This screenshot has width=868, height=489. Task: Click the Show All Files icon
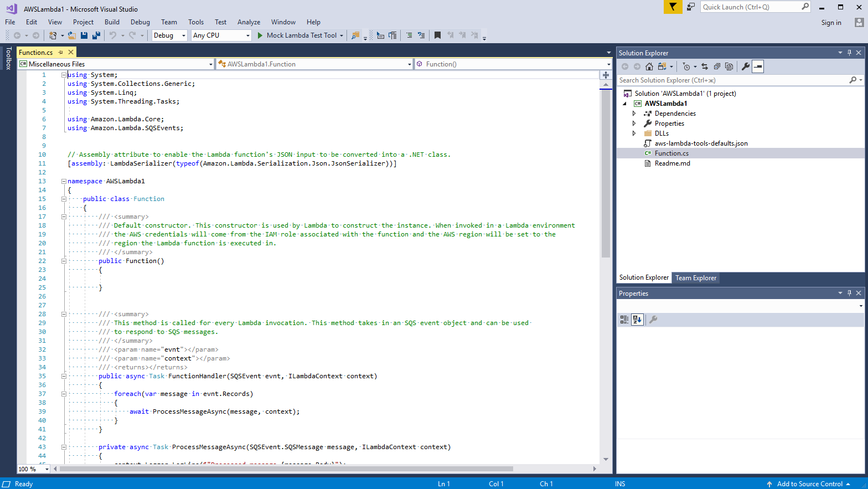click(729, 66)
